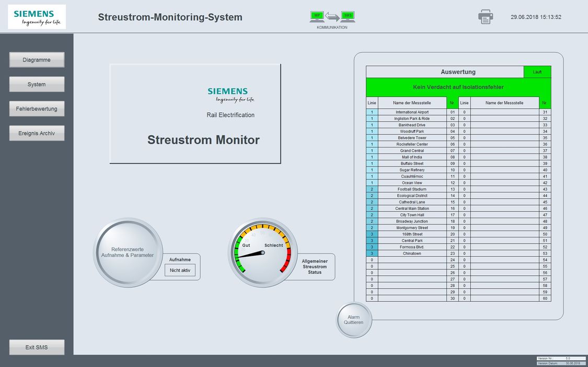Viewport: 588px width, 367px height.
Task: Select Chinatown measuring point
Action: [412, 253]
